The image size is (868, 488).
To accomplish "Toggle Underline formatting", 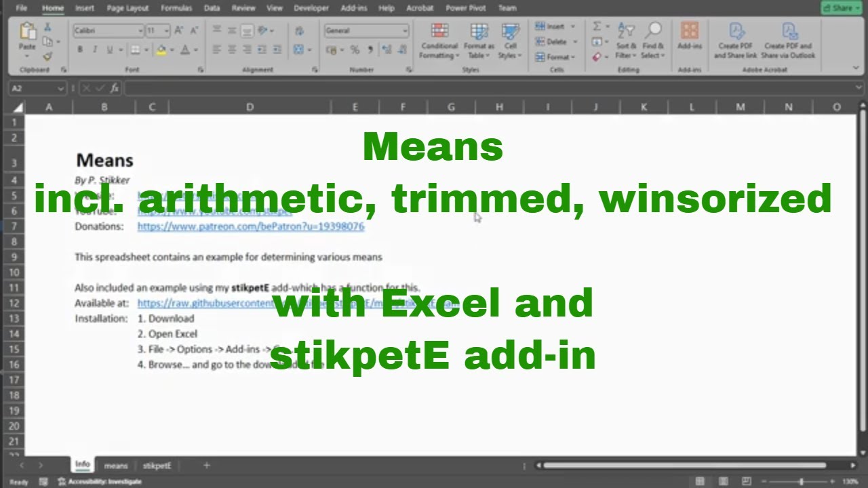I will click(109, 50).
